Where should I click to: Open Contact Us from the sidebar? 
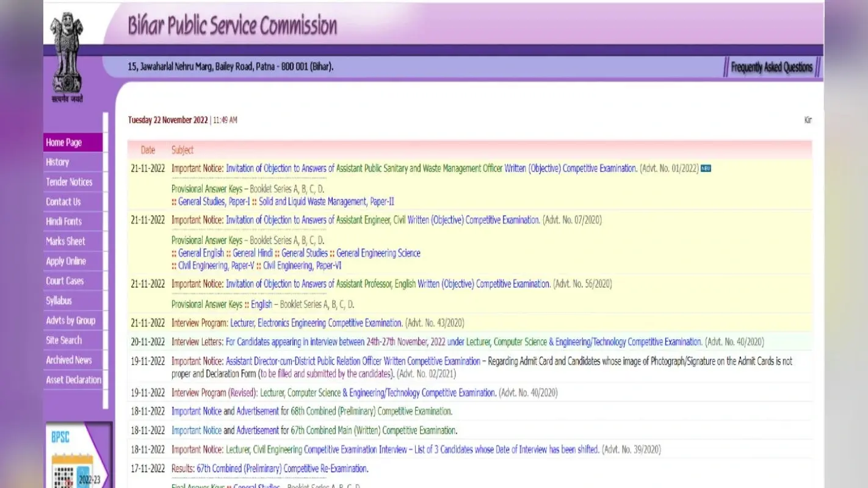pos(73,202)
